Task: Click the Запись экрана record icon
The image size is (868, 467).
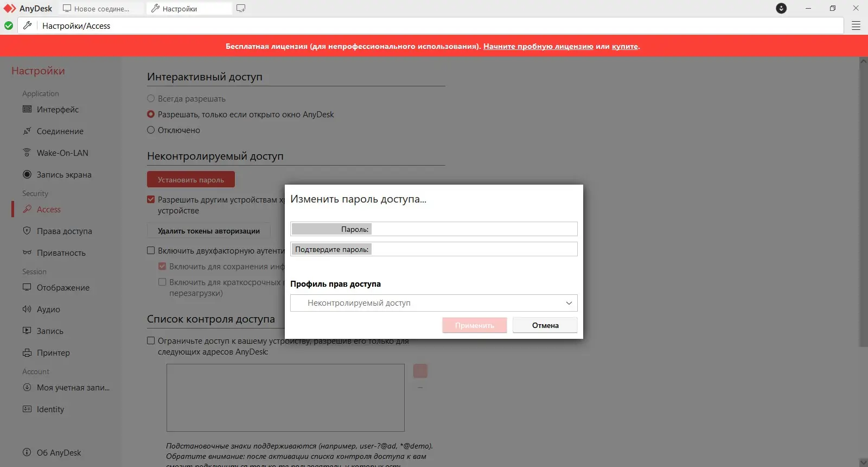Action: [27, 174]
